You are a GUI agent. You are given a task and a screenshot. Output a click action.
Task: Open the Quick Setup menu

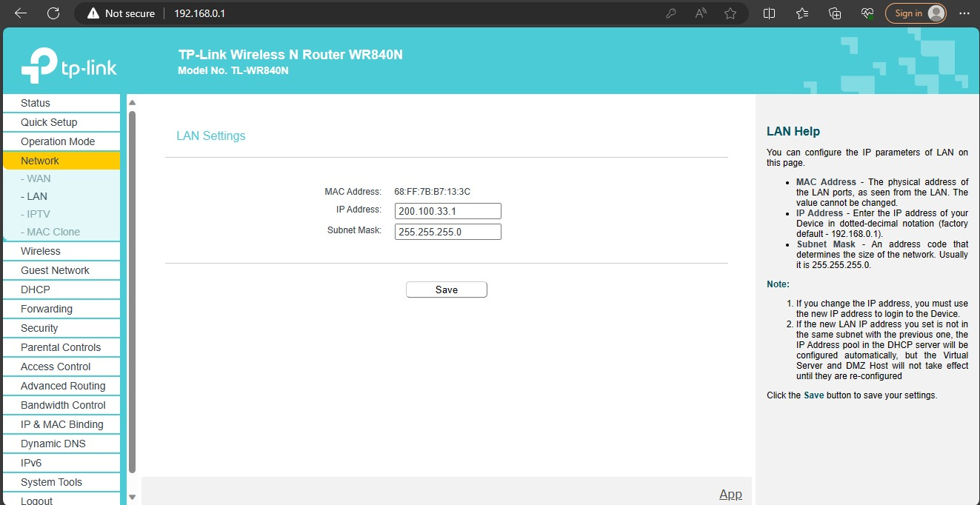[x=61, y=122]
